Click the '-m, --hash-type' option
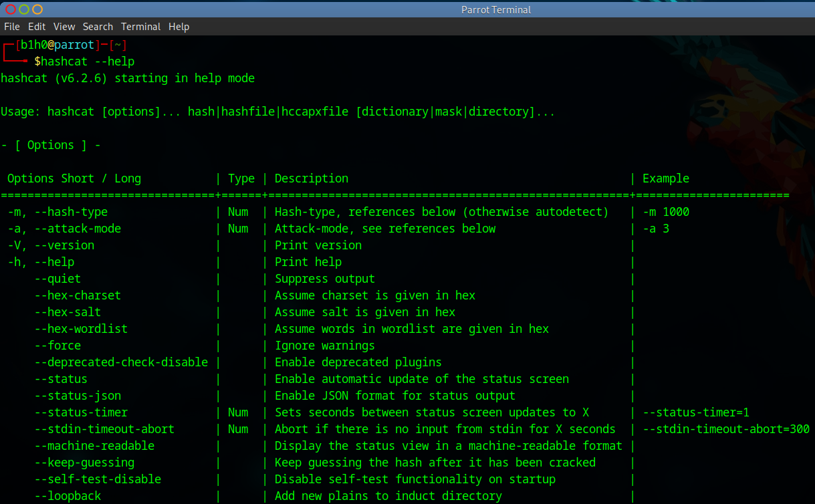815x504 pixels. [57, 212]
